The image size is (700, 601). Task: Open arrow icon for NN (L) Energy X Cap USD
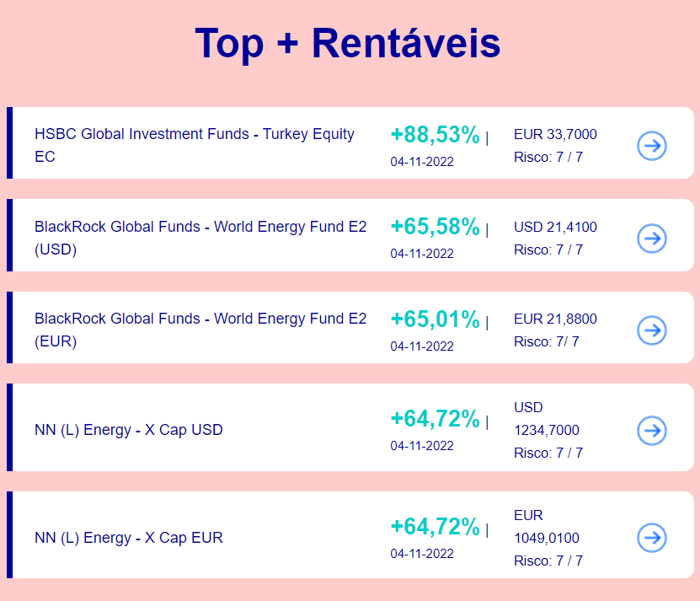tap(652, 431)
